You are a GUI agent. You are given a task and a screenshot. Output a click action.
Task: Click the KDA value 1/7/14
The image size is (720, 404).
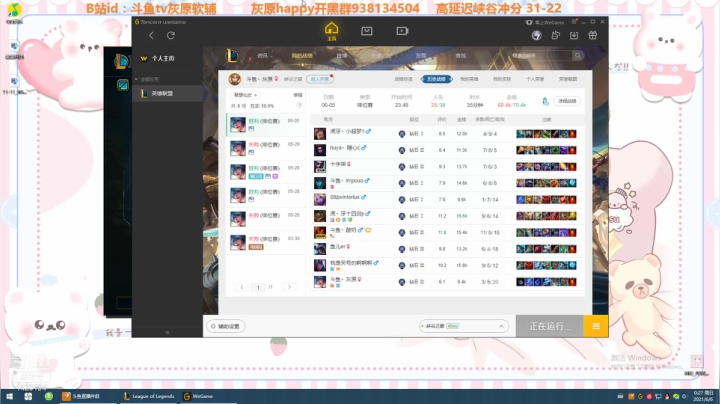pyautogui.click(x=489, y=199)
